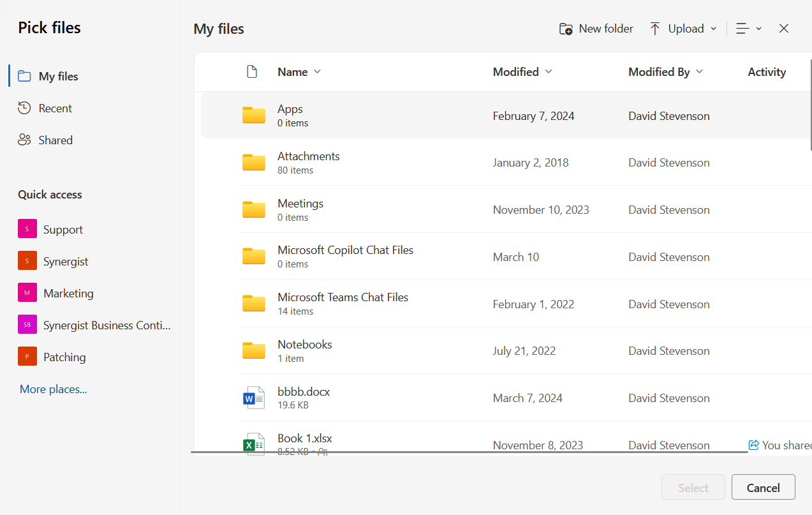Screen dimensions: 812x515
Task: Go to the Shared files view
Action: pos(55,140)
